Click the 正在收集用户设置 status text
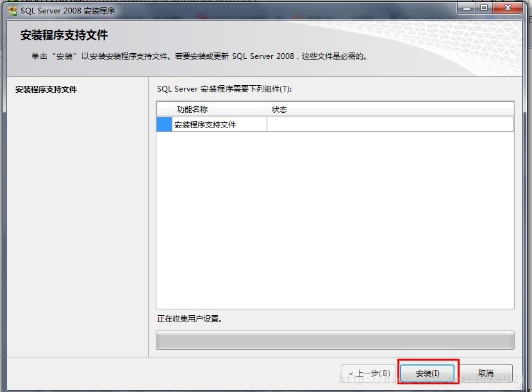532x392 pixels. 189,319
